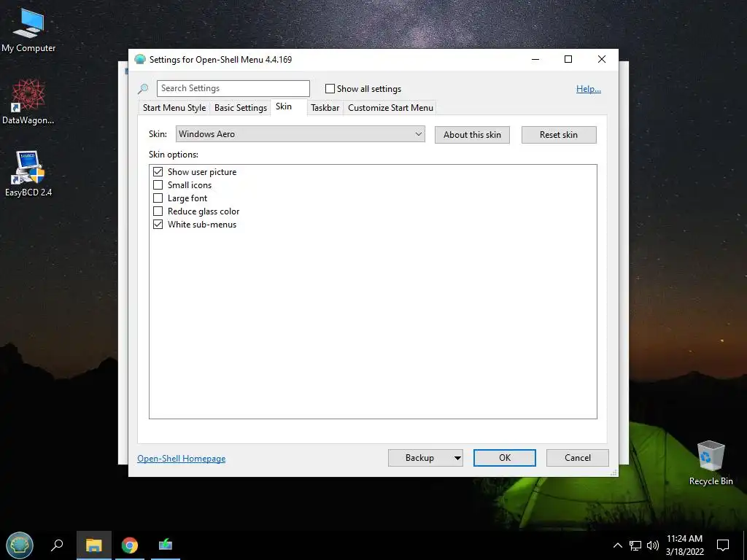Toggle Show all settings checkbox
This screenshot has height=560, width=747.
tap(330, 88)
